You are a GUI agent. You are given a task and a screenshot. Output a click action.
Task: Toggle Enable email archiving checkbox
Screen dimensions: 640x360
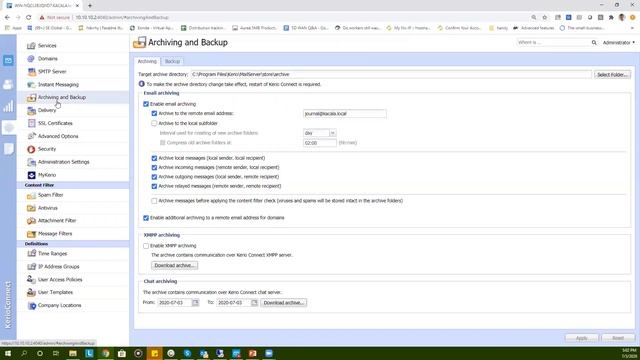coord(146,104)
